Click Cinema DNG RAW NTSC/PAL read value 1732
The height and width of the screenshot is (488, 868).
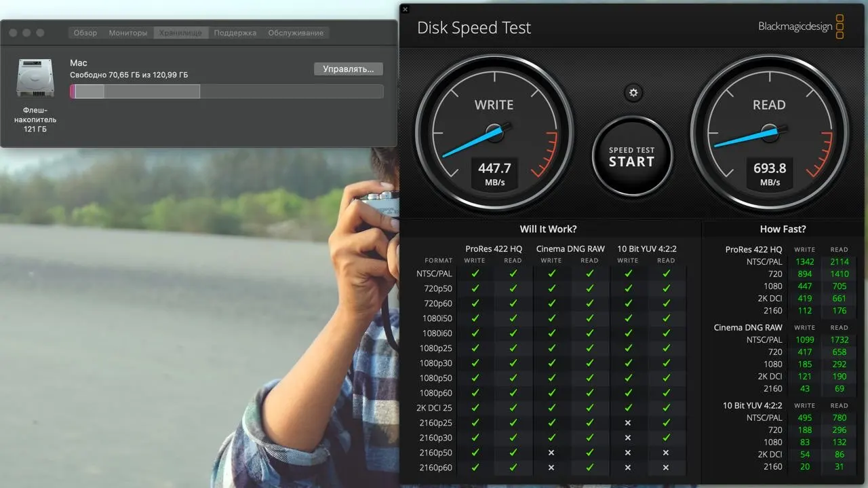(x=839, y=339)
